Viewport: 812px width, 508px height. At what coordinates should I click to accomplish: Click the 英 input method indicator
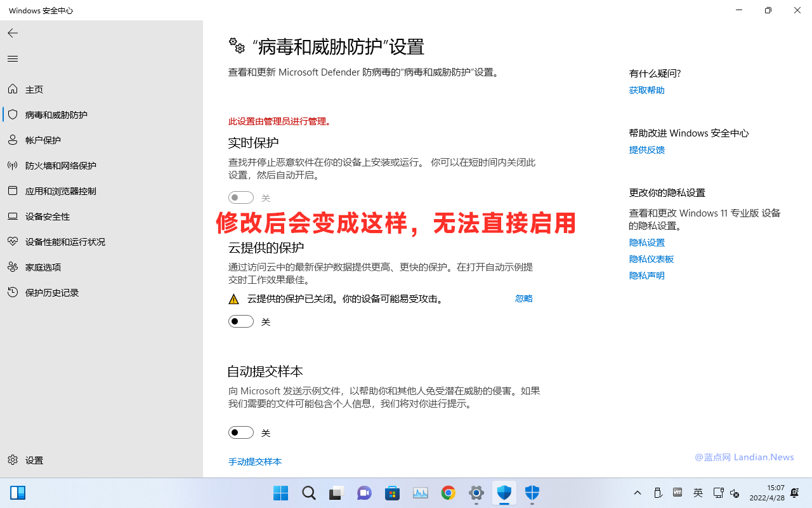click(698, 493)
